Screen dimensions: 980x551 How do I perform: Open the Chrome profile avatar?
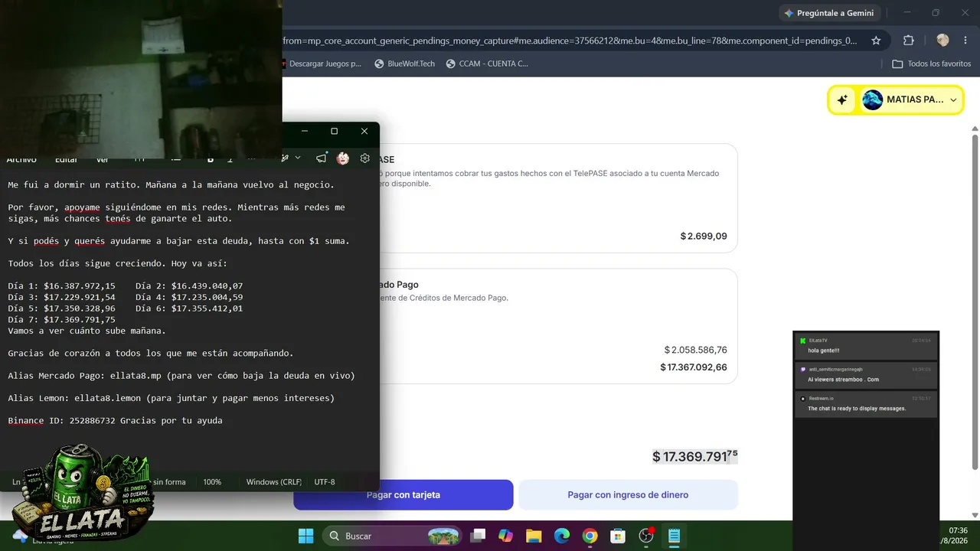[942, 41]
